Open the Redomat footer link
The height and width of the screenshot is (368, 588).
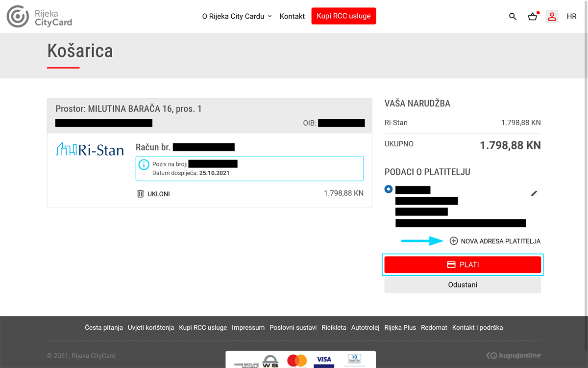[434, 327]
